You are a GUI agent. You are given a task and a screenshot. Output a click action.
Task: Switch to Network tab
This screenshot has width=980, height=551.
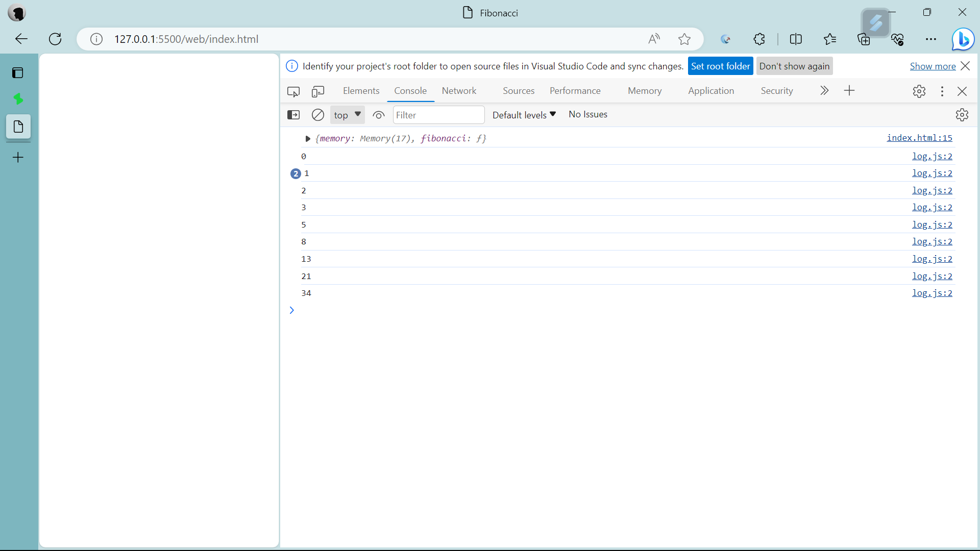459,91
